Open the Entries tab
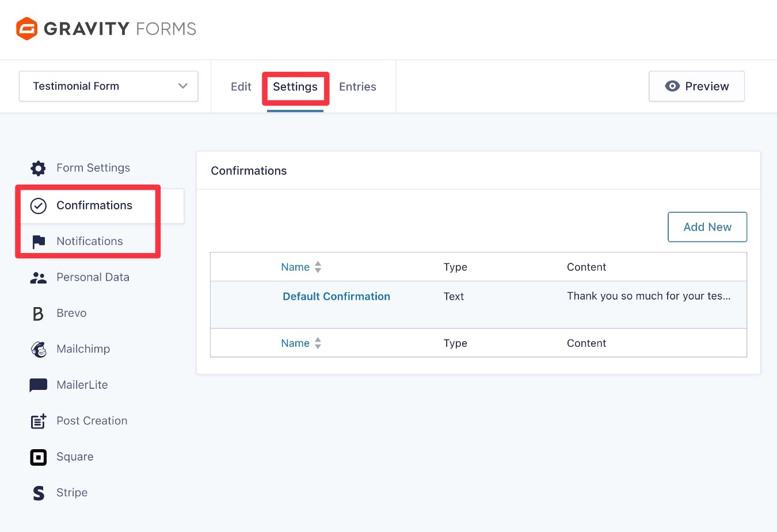777x532 pixels. 357,86
